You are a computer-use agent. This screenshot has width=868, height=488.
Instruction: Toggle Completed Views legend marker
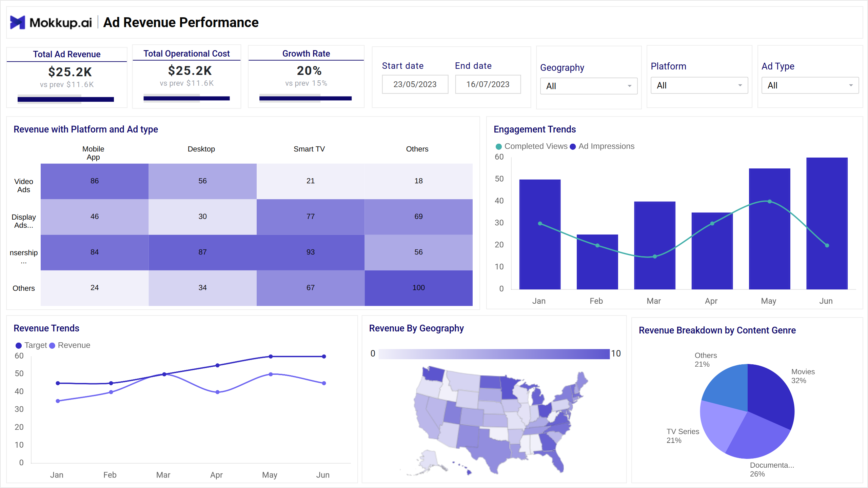point(498,146)
